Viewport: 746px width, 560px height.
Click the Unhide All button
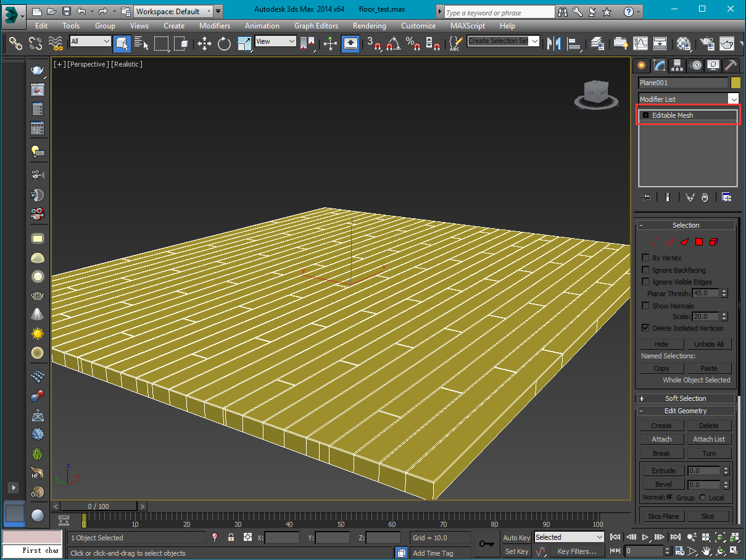709,344
